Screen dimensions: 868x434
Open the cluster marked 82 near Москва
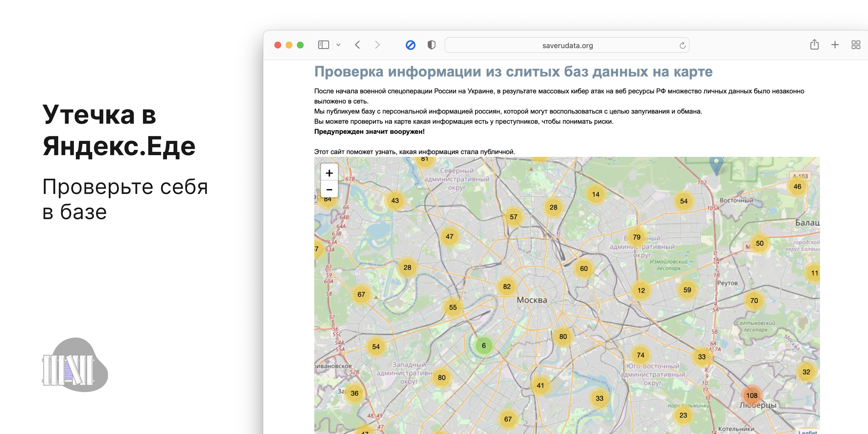tap(506, 286)
